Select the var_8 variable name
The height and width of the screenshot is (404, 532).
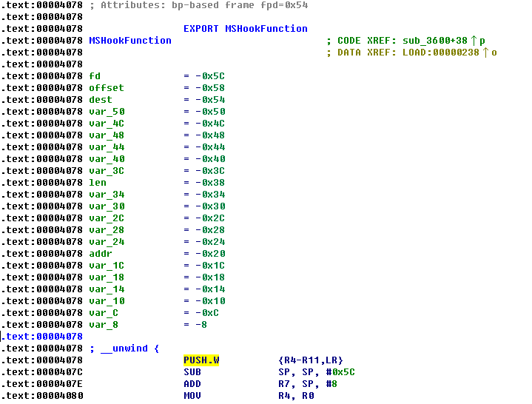pos(104,325)
